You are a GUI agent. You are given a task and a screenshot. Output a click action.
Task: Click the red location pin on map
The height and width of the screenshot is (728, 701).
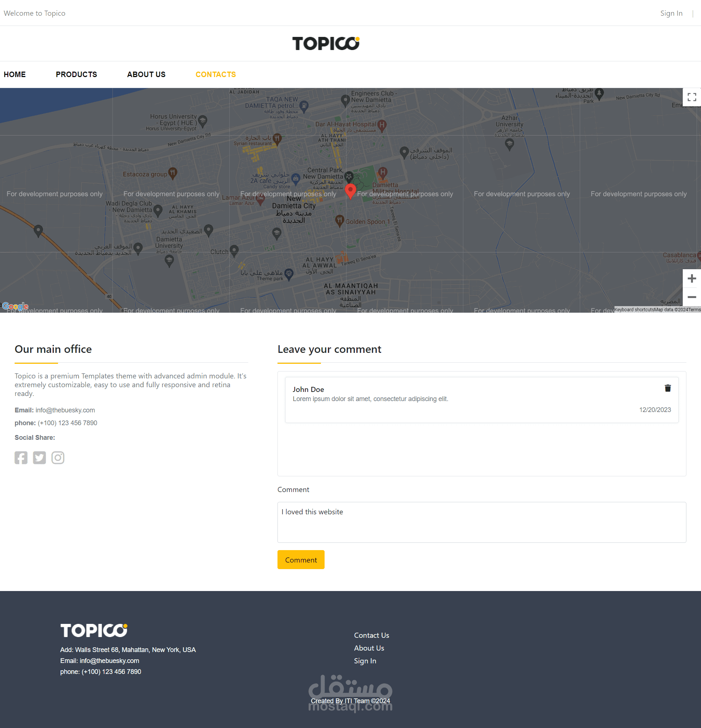350,190
